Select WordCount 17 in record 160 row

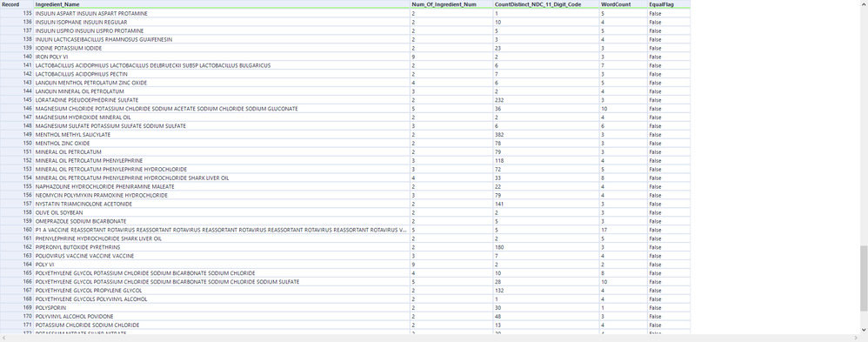coord(624,230)
